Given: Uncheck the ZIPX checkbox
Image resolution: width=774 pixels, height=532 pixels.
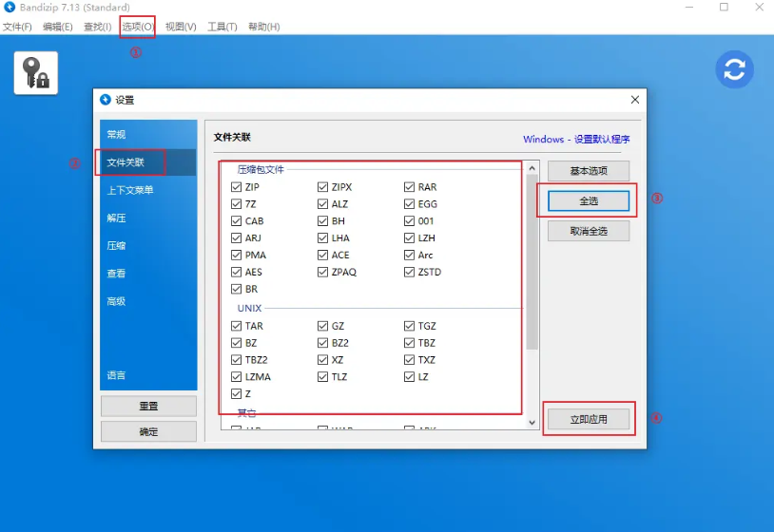Looking at the screenshot, I should pyautogui.click(x=323, y=187).
